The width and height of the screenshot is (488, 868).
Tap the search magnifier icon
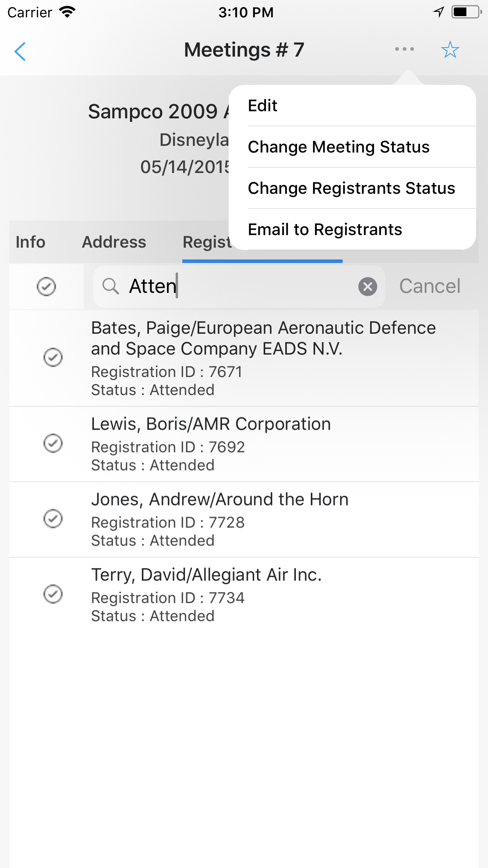pyautogui.click(x=110, y=286)
